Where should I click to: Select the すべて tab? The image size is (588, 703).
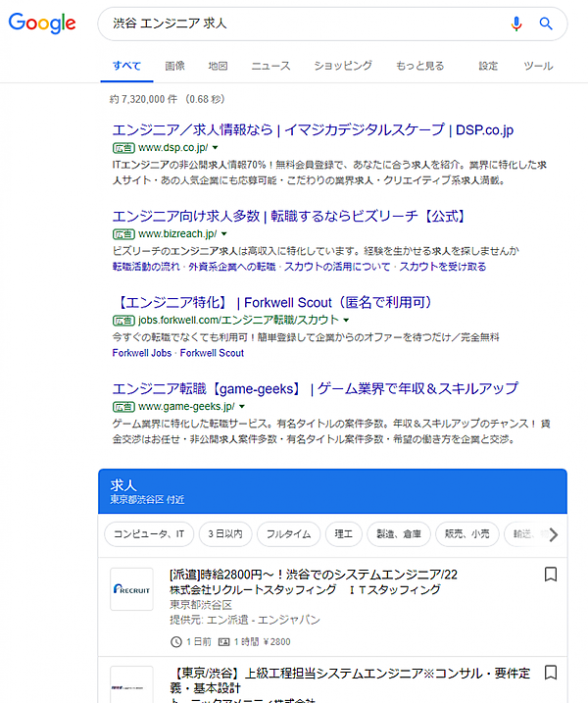126,66
